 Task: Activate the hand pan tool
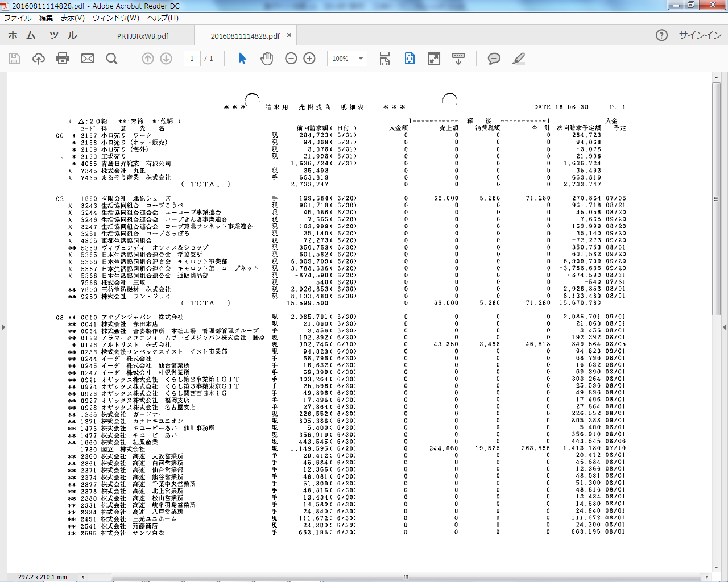tap(267, 59)
